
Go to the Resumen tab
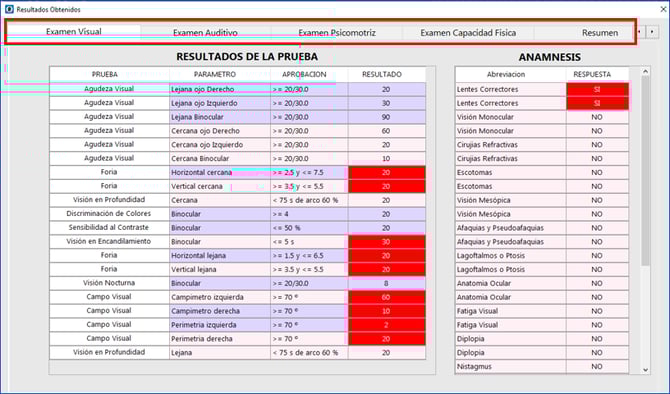599,33
